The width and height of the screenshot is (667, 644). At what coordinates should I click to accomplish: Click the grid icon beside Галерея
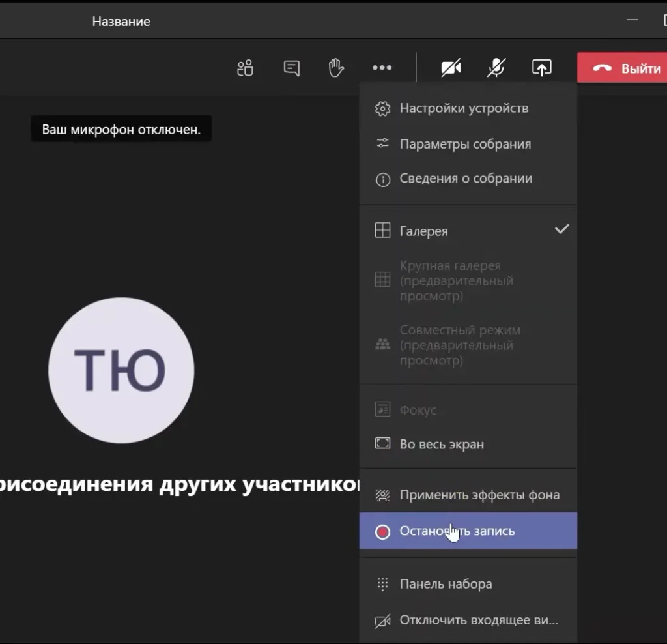382,230
